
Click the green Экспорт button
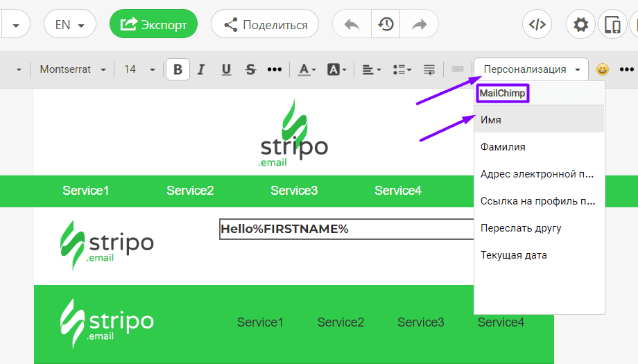click(x=153, y=25)
